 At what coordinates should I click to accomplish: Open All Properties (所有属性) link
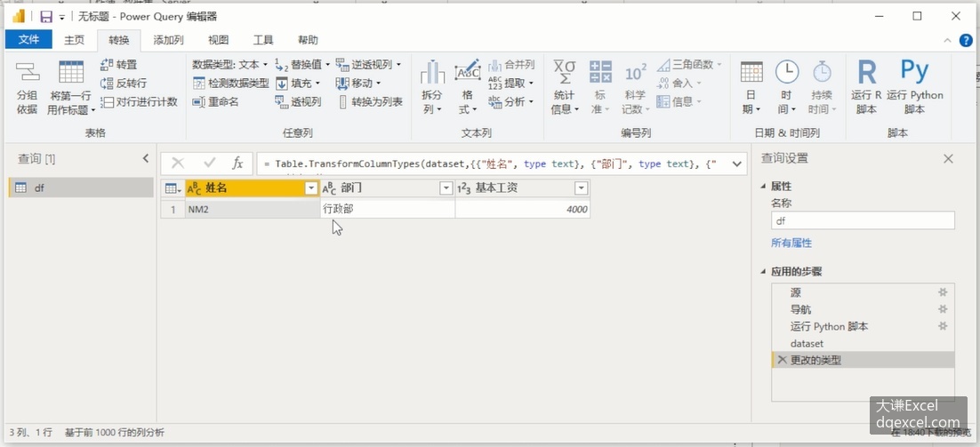point(791,243)
